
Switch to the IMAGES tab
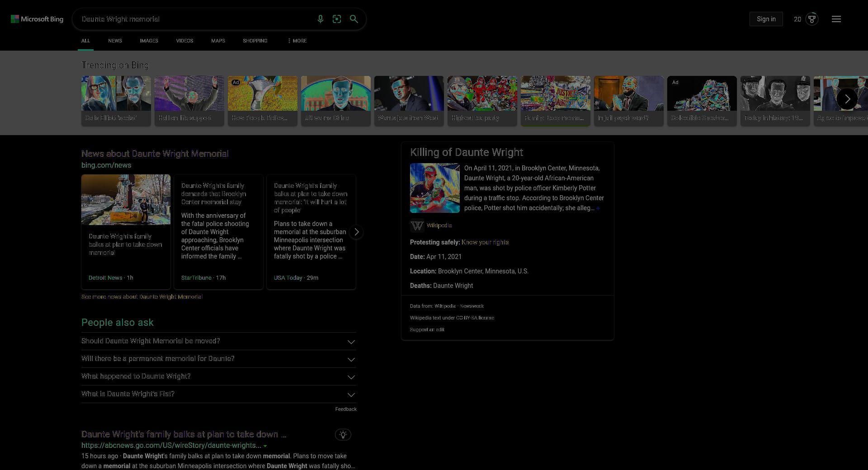tap(149, 41)
